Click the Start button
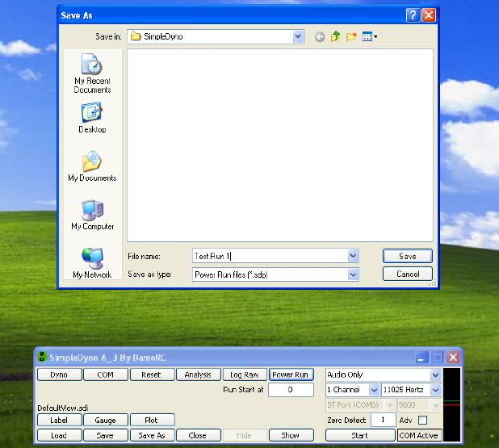Image resolution: width=499 pixels, height=448 pixels. tap(360, 435)
